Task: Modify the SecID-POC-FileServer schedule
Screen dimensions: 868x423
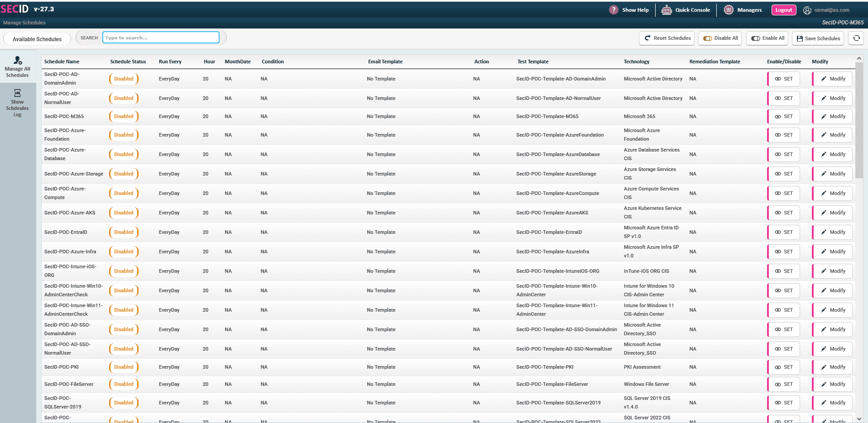Action: coord(833,385)
